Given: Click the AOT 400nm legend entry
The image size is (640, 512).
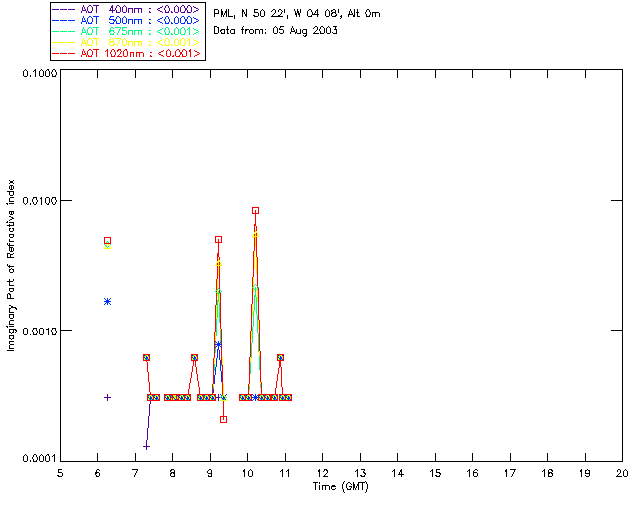Looking at the screenshot, I should click(127, 9).
